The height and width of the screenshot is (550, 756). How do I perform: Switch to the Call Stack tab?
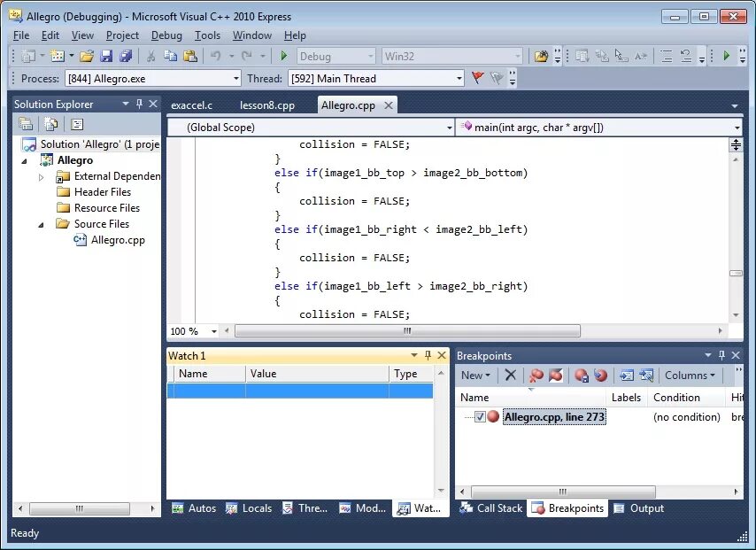point(491,508)
